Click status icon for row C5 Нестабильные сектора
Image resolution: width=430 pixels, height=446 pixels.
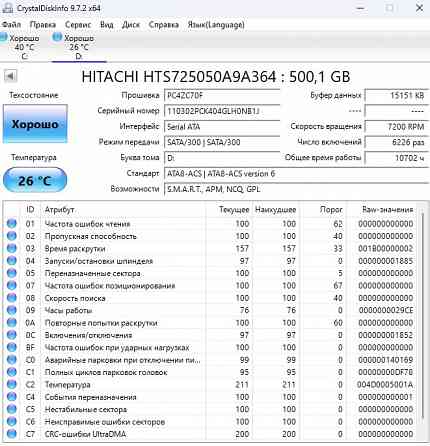pyautogui.click(x=12, y=409)
